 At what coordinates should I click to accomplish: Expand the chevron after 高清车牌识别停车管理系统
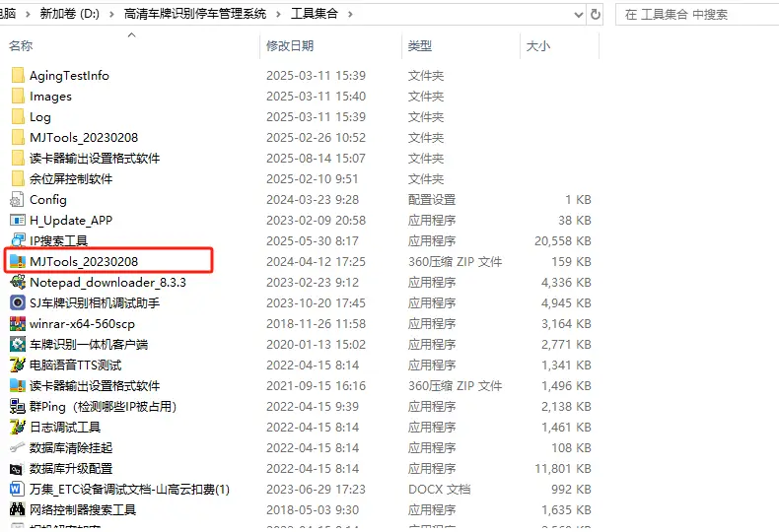tap(278, 14)
